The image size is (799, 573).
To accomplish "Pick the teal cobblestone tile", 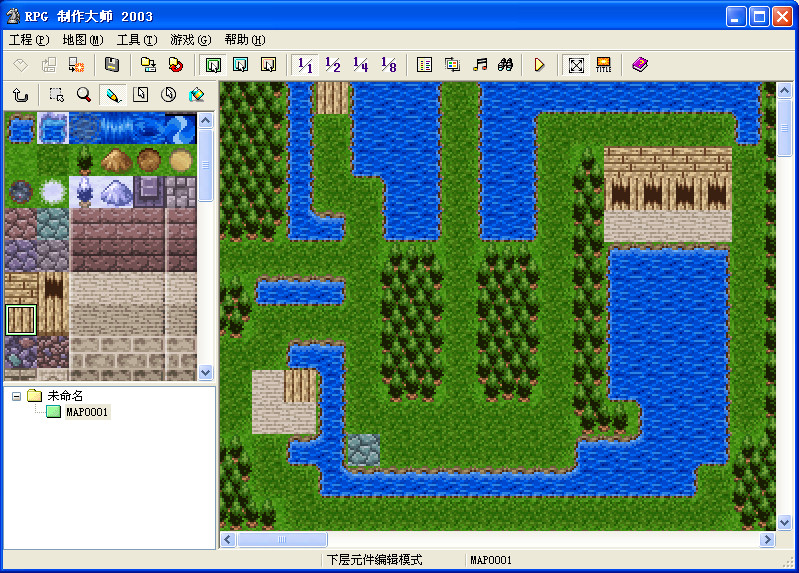I will point(53,224).
